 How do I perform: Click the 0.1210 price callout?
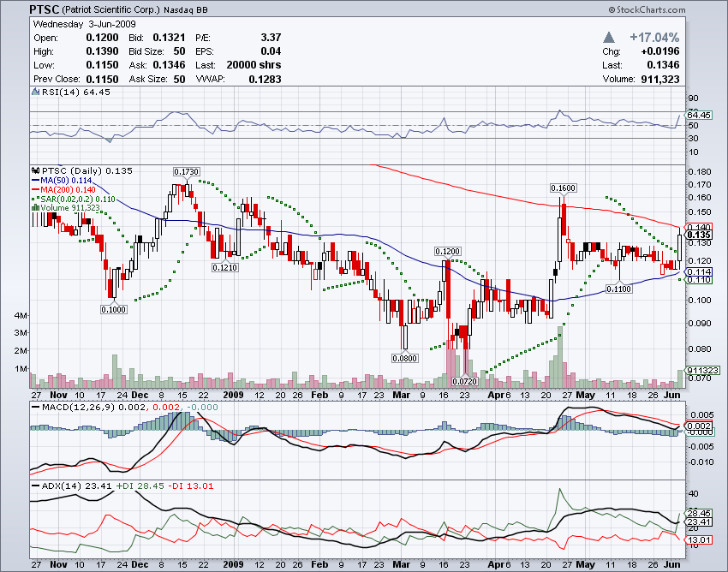click(224, 267)
